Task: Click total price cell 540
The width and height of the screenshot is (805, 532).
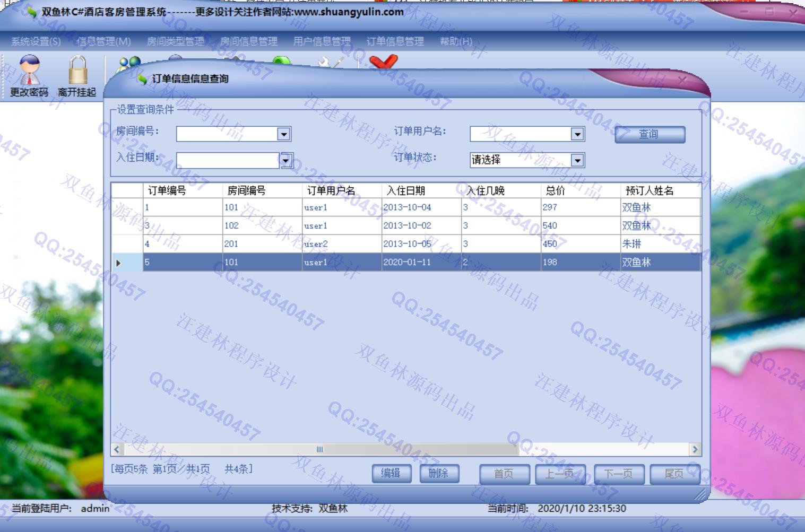Action: pyautogui.click(x=581, y=225)
